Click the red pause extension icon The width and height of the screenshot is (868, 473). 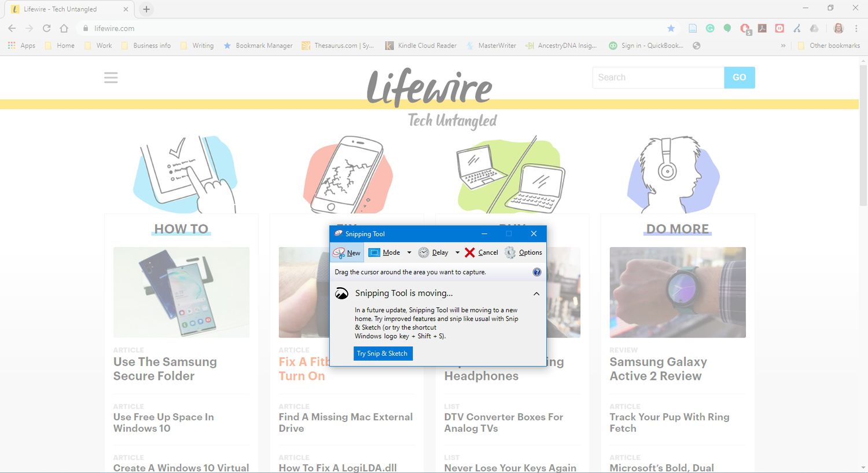point(779,28)
